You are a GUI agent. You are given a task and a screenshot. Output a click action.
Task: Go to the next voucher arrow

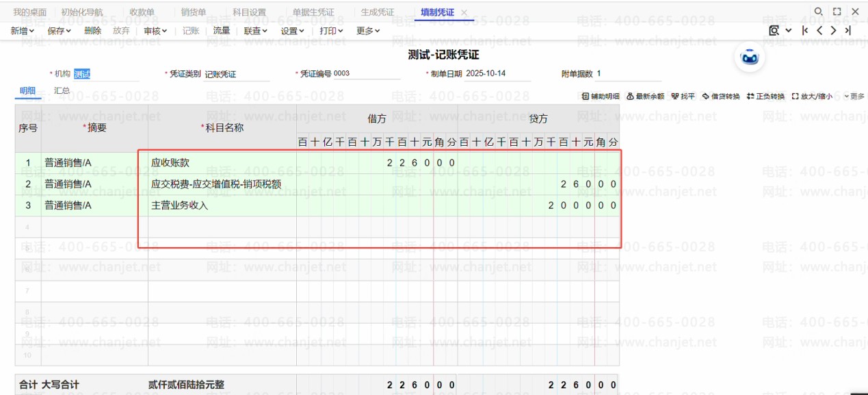(833, 30)
